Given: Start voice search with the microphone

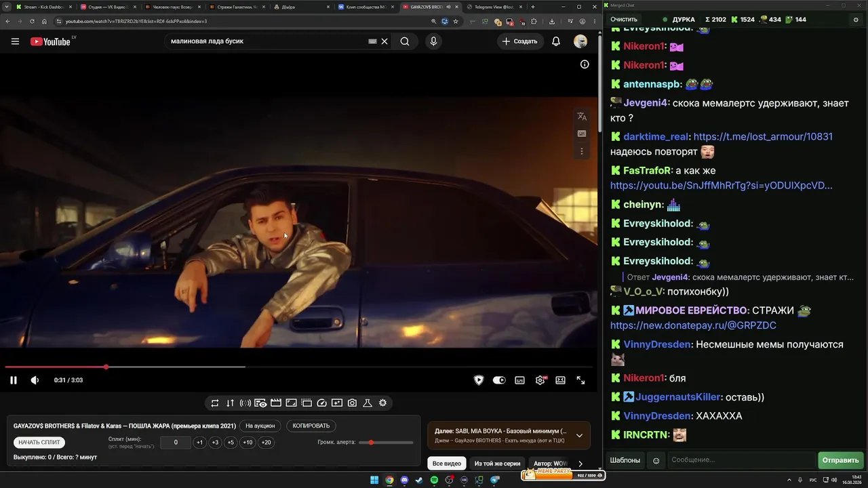Looking at the screenshot, I should coord(433,41).
